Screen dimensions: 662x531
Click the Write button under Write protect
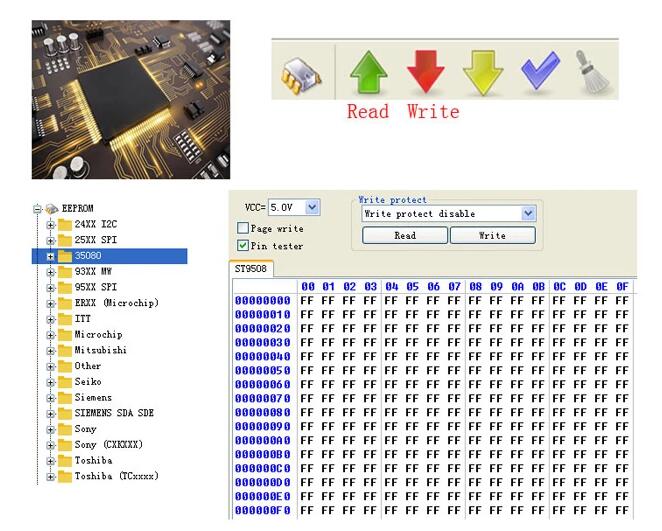tap(493, 236)
